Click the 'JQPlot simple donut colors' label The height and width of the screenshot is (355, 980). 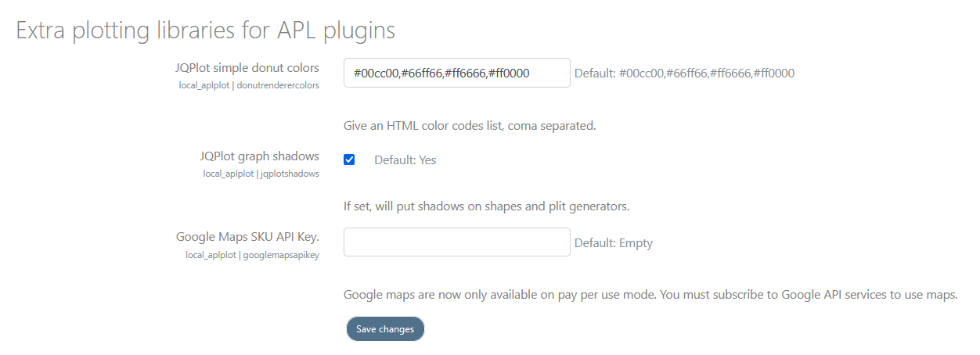pos(247,68)
